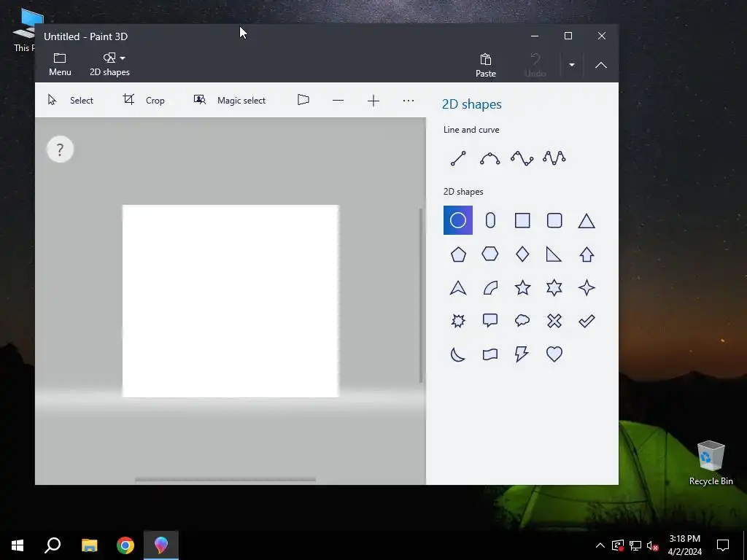The height and width of the screenshot is (560, 747).
Task: Open the Recycle Bin desktop icon
Action: click(x=711, y=463)
